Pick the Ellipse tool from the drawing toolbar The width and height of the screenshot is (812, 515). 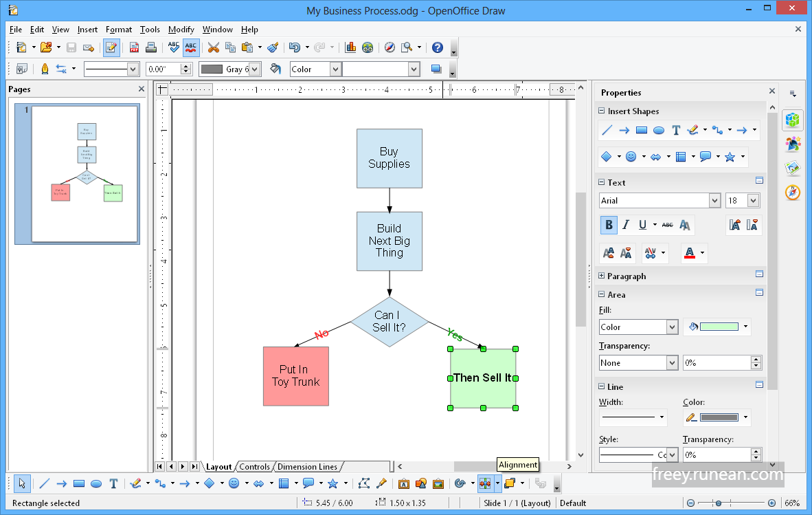(95, 483)
